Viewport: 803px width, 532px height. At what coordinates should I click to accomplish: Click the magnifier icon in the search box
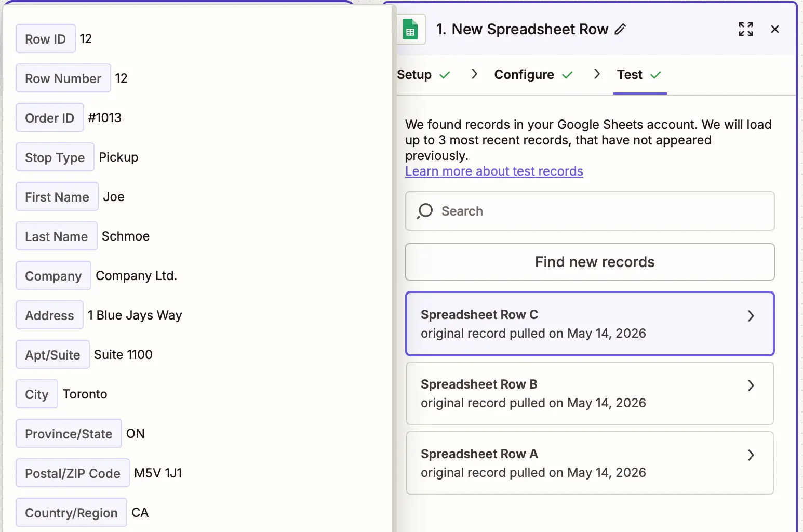coord(425,211)
